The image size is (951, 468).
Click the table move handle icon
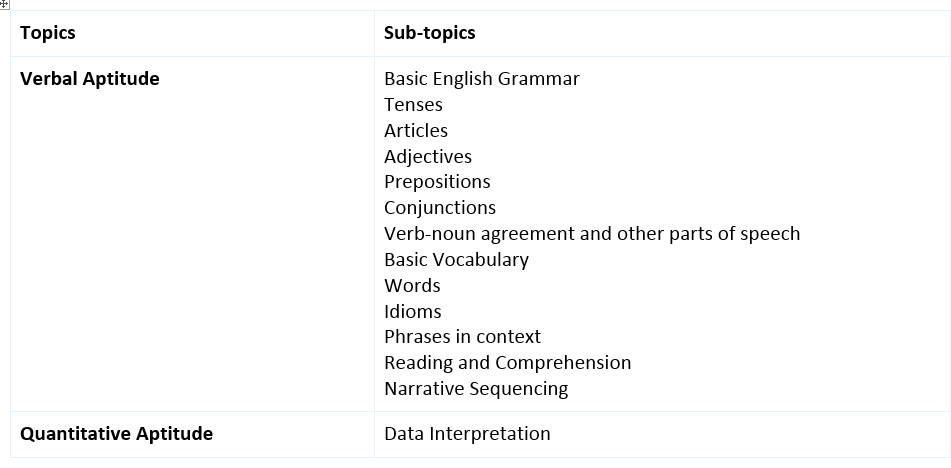(x=5, y=4)
